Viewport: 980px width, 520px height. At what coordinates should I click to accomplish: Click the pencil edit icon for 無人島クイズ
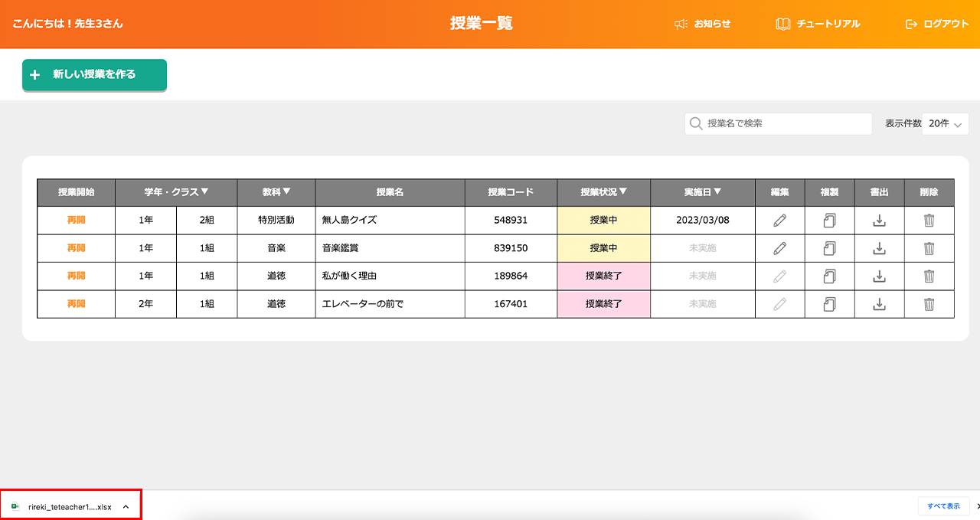(779, 221)
